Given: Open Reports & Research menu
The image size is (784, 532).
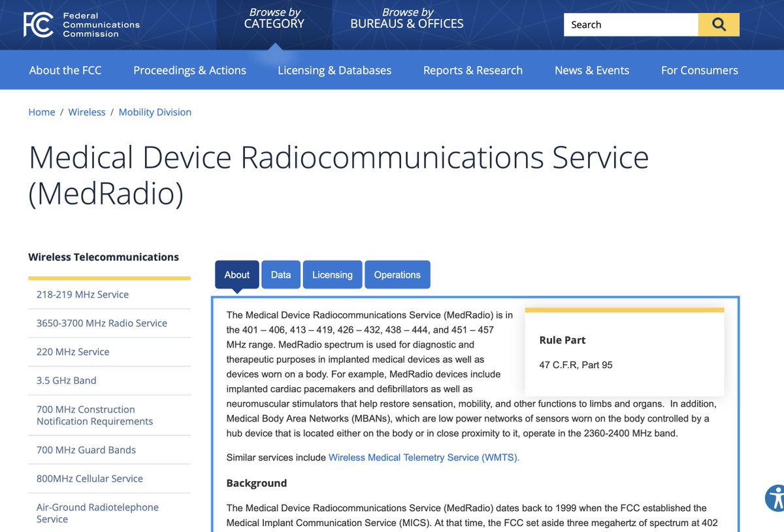Looking at the screenshot, I should point(473,70).
